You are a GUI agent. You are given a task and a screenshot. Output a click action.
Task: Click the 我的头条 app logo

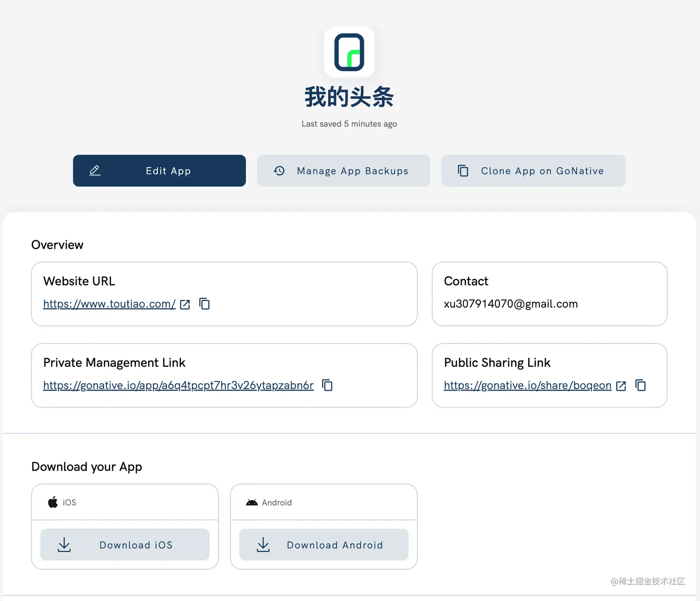(x=350, y=52)
